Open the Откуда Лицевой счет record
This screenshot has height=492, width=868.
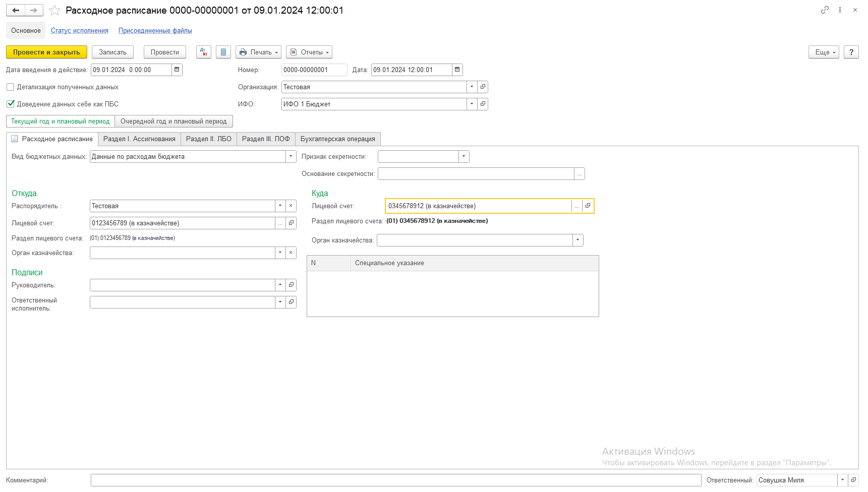click(291, 223)
